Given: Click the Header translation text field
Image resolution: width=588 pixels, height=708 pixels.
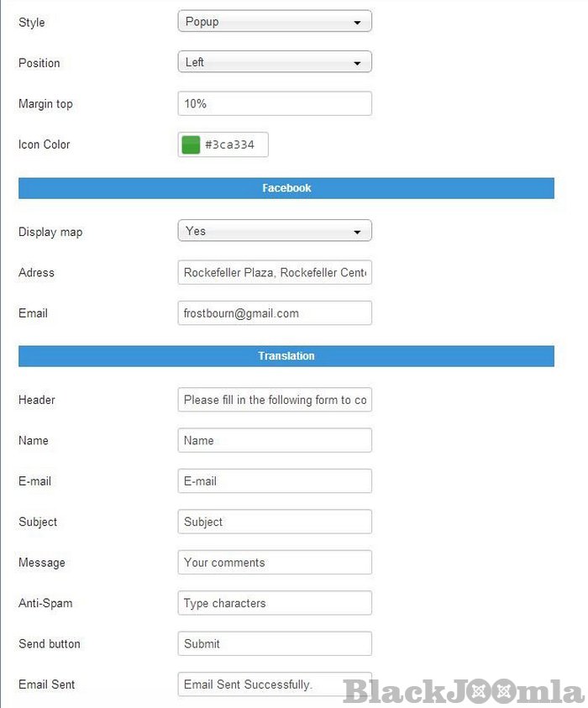Looking at the screenshot, I should 275,400.
